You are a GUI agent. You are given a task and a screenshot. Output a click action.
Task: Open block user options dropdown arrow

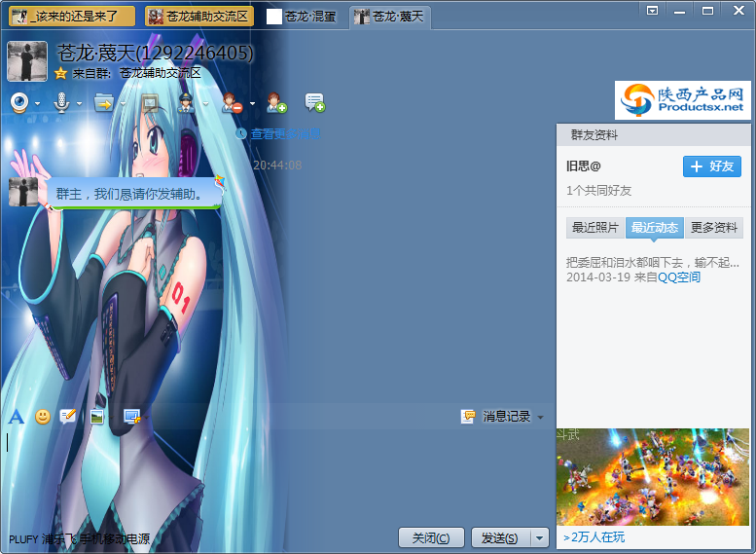[x=252, y=104]
